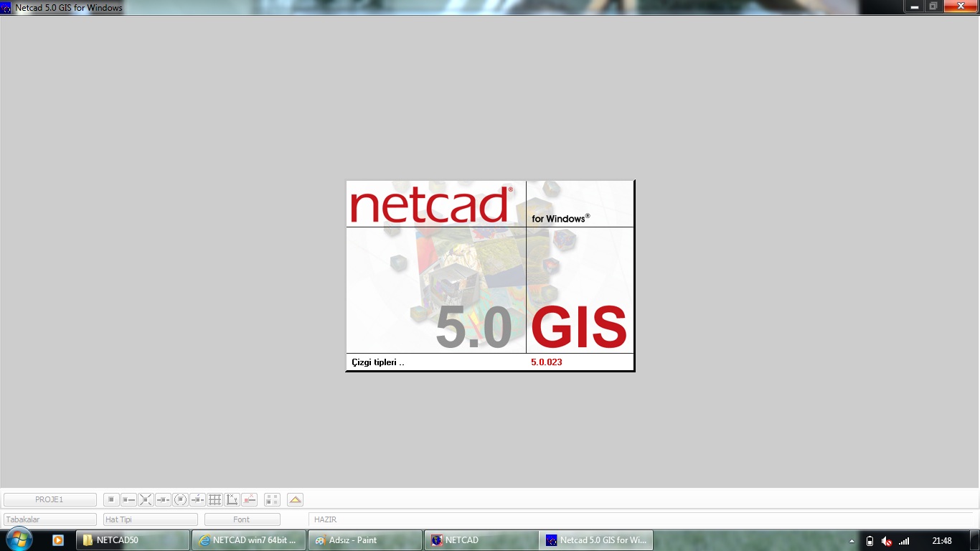Click the HAZIR status field
The width and height of the screenshot is (980, 551).
tap(642, 519)
